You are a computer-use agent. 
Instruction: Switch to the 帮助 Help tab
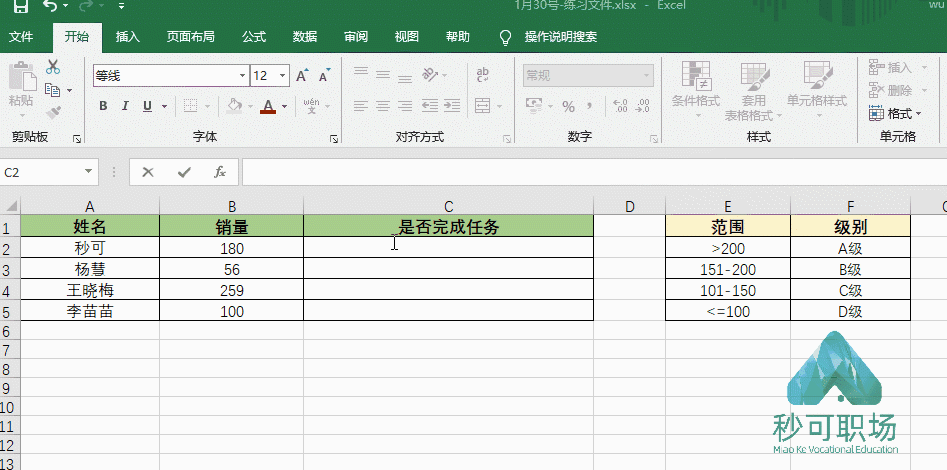point(458,37)
